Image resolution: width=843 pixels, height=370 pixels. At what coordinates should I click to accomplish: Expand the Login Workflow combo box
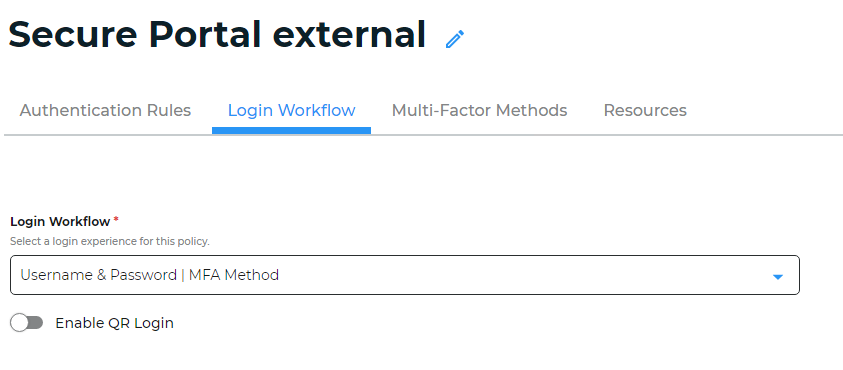coord(405,275)
